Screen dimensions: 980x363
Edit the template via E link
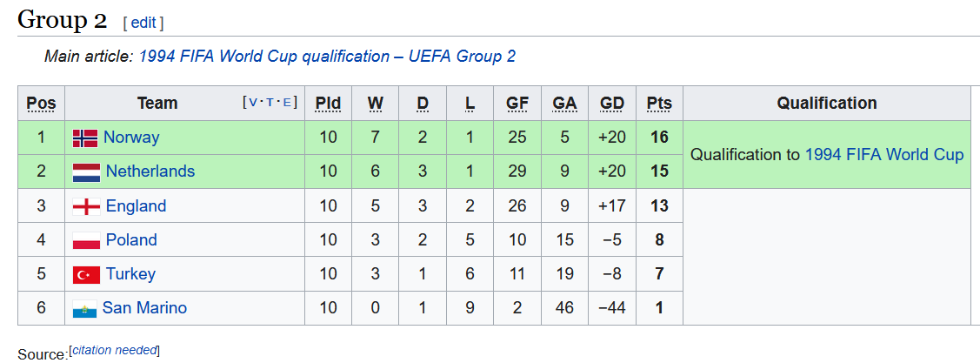(x=287, y=102)
